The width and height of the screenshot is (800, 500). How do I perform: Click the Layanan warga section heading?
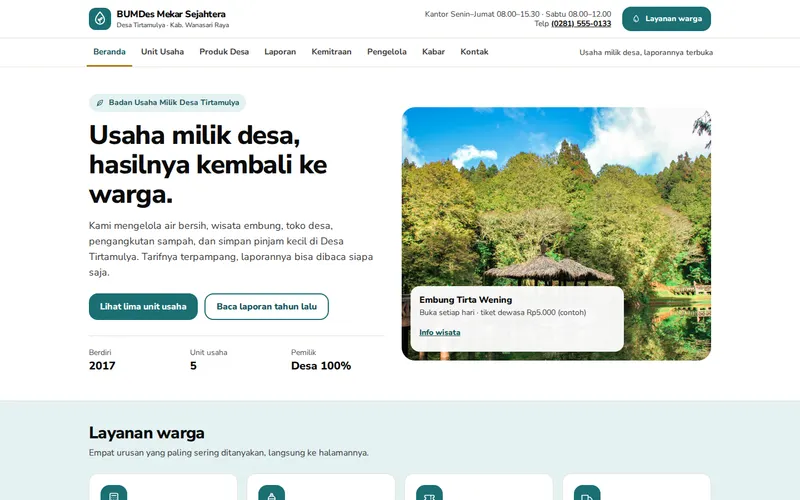pyautogui.click(x=146, y=433)
